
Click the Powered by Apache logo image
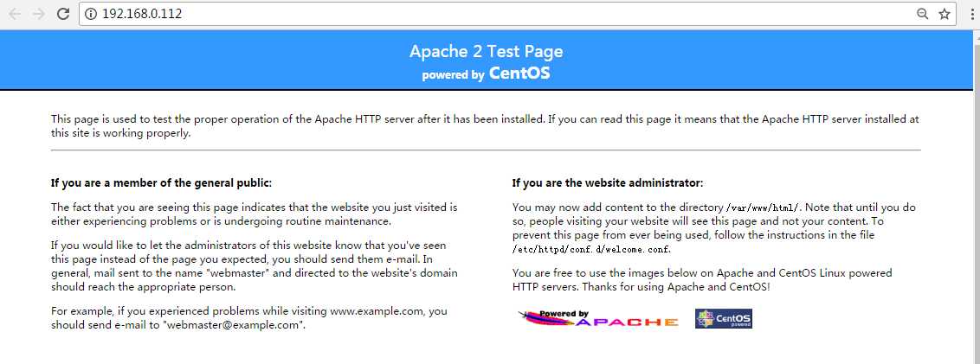[x=598, y=318]
